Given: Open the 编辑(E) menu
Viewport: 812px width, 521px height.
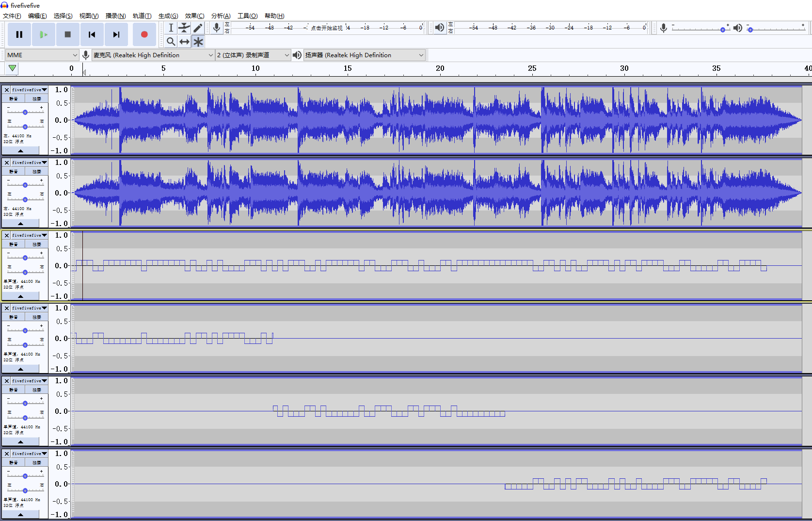Looking at the screenshot, I should click(x=37, y=16).
